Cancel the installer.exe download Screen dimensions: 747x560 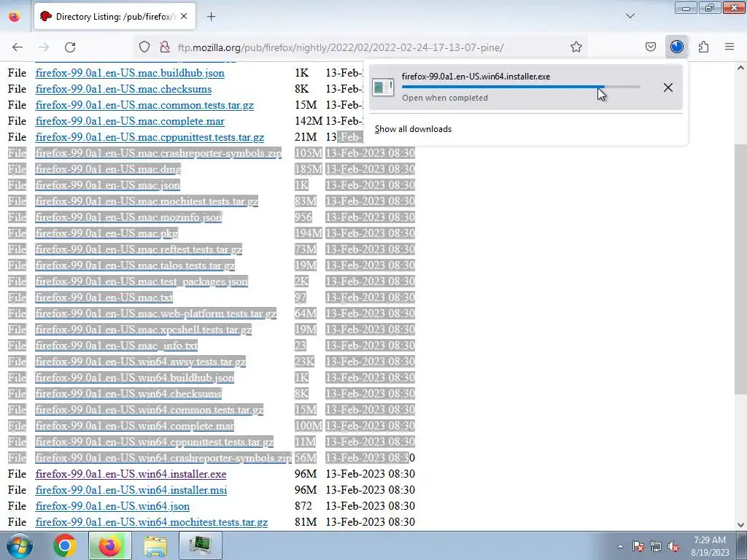click(x=668, y=87)
